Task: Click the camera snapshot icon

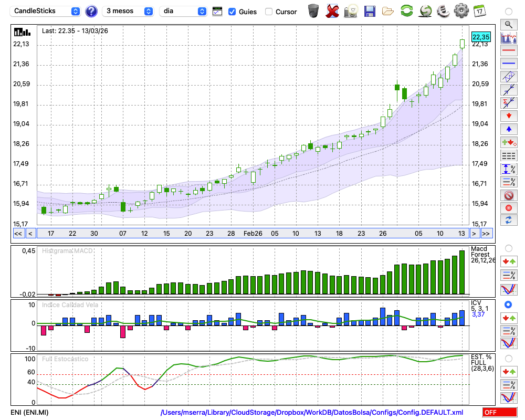Action: tap(351, 10)
